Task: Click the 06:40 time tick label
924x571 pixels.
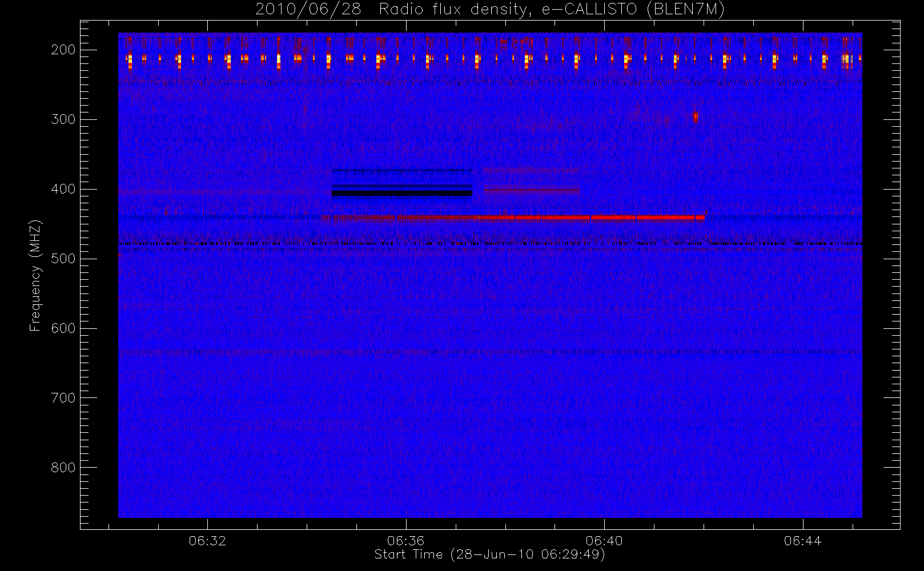Action: tap(604, 540)
